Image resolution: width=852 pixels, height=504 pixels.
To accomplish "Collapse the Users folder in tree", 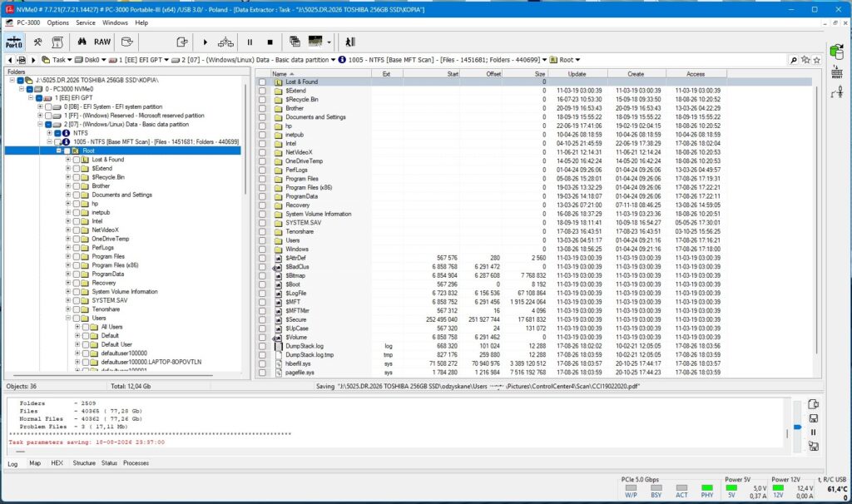I will 68,318.
